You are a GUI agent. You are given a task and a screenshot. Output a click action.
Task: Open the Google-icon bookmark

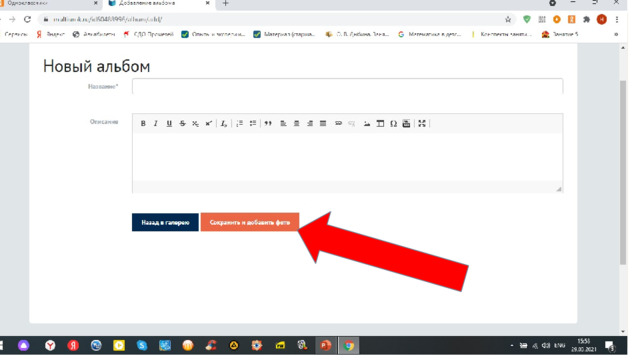point(429,34)
